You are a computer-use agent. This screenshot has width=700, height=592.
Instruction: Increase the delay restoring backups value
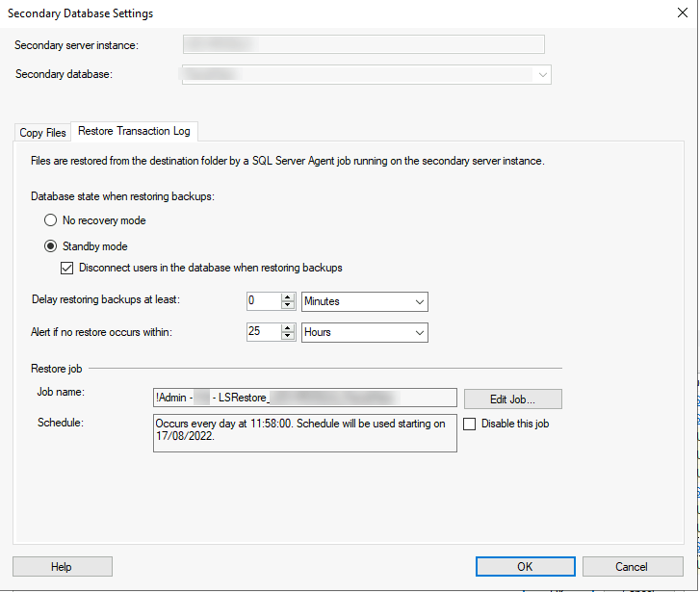[288, 297]
